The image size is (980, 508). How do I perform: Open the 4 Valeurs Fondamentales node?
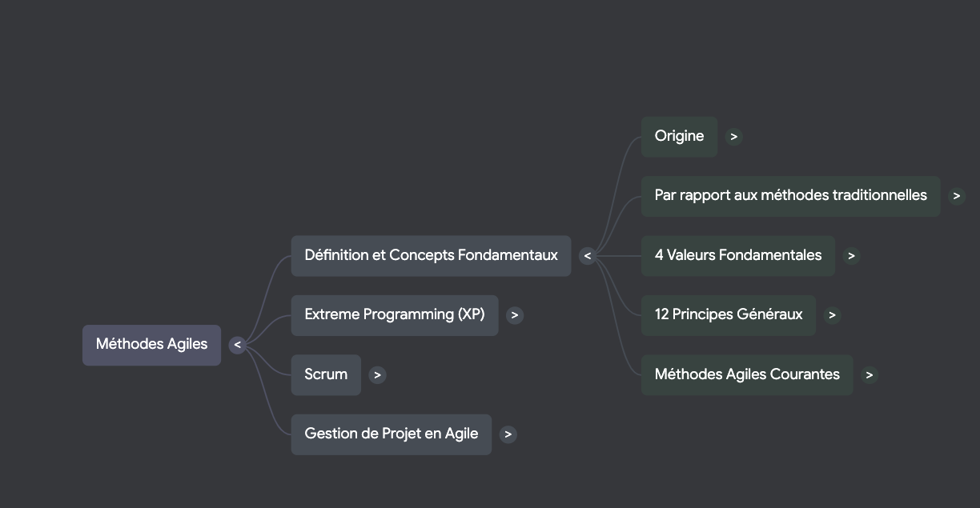(x=737, y=256)
